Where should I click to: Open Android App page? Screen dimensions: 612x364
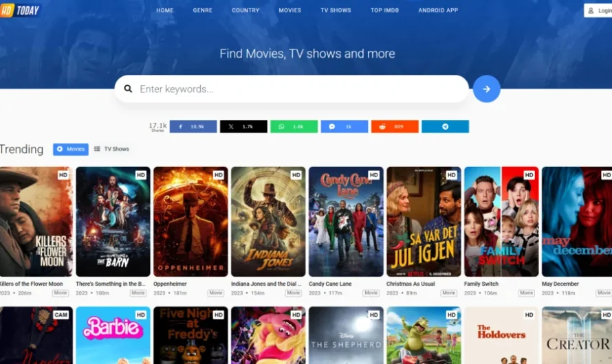click(438, 10)
